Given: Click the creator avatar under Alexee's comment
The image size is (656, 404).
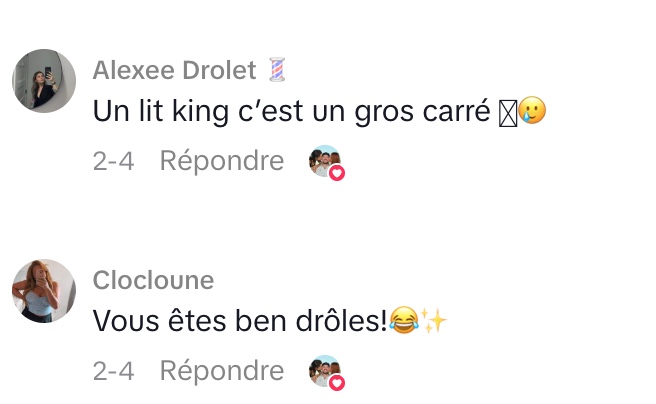Looking at the screenshot, I should (323, 160).
